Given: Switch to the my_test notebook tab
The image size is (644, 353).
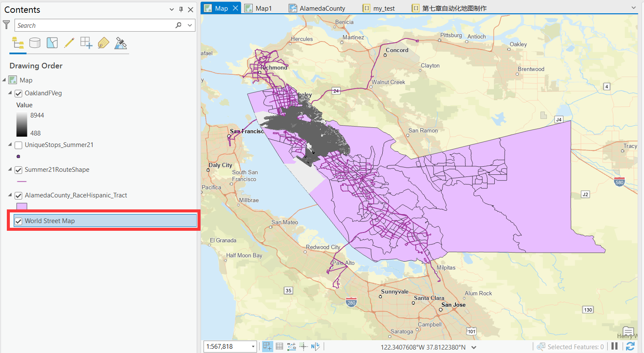Looking at the screenshot, I should point(378,8).
